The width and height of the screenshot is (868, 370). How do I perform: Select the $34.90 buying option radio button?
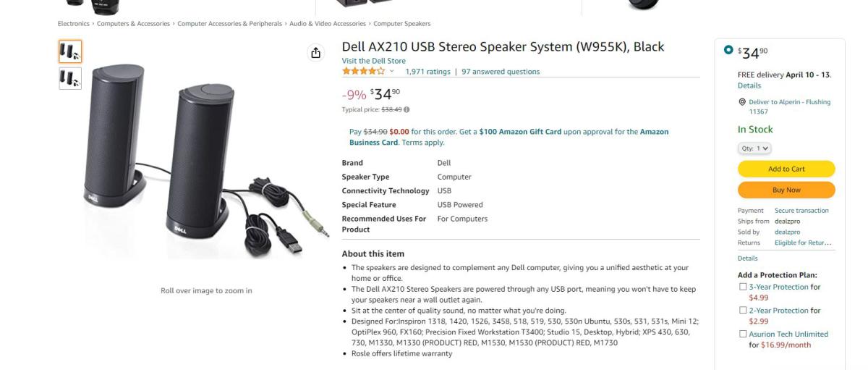tap(728, 50)
